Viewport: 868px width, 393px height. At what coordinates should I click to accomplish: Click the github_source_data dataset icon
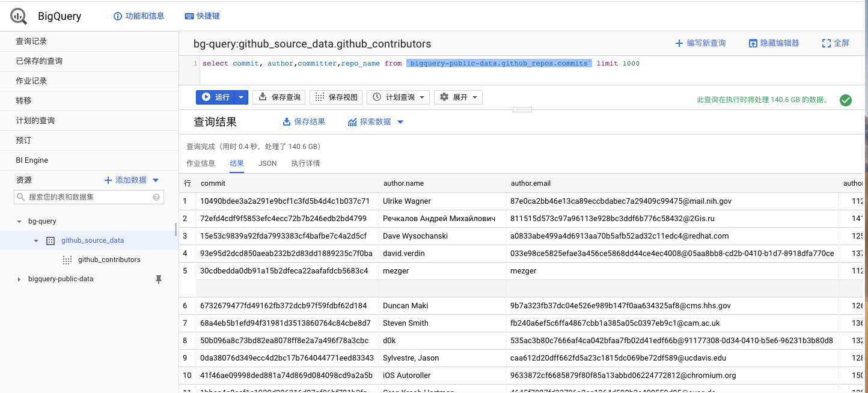[50, 240]
